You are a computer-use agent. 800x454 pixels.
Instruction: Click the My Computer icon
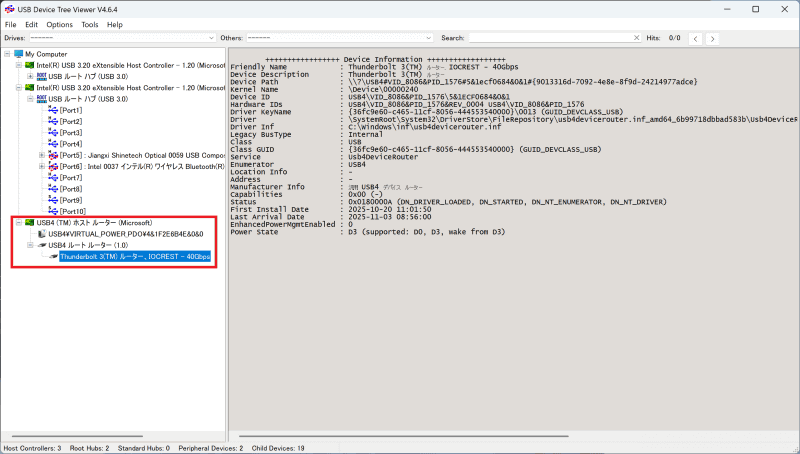pyautogui.click(x=19, y=54)
